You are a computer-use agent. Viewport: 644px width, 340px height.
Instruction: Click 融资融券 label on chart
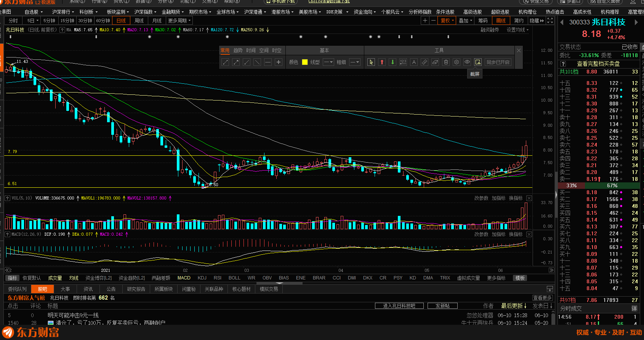click(490, 30)
